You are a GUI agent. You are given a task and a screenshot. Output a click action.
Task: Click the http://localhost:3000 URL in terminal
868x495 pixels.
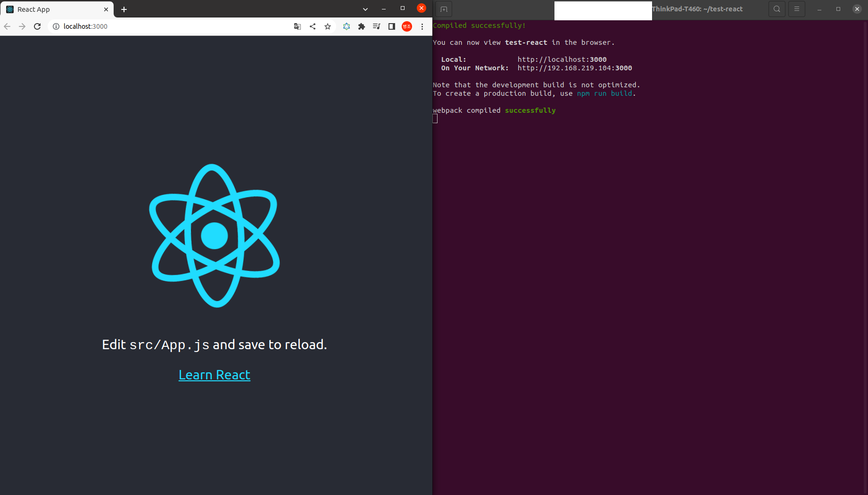pos(562,59)
